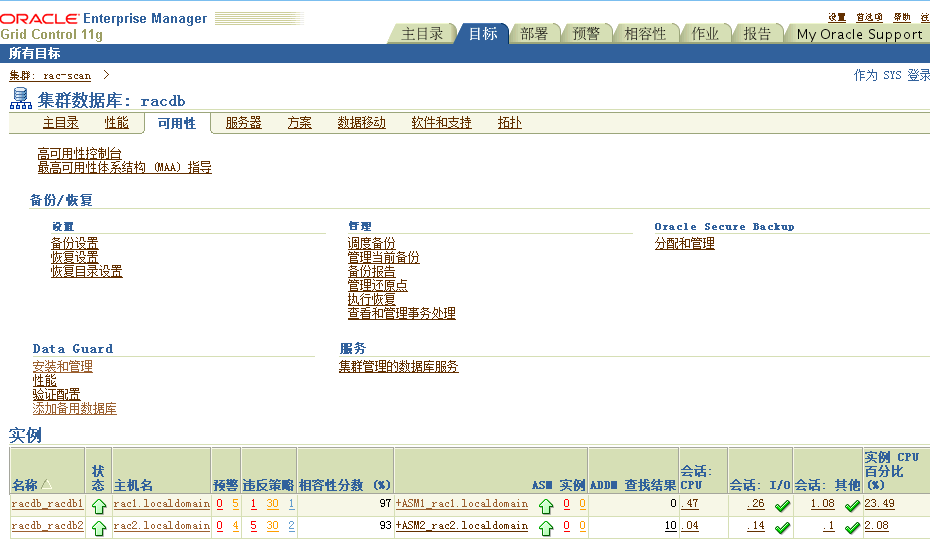
Task: Open the 最高可用性体系结构 (MAA) 指导 link
Action: coord(125,167)
